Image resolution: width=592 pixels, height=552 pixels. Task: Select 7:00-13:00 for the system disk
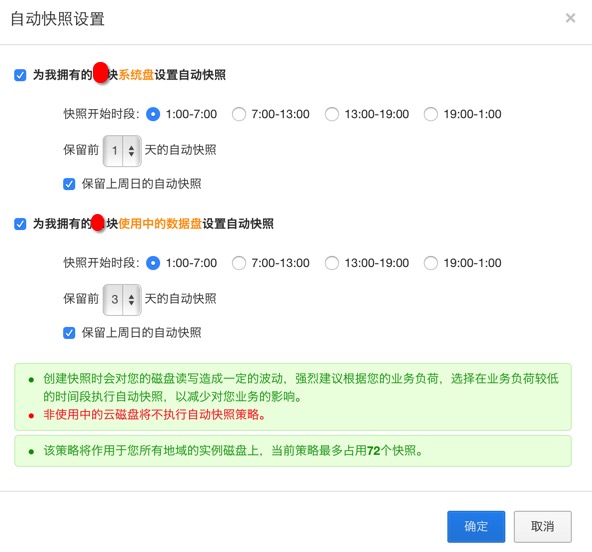(239, 114)
